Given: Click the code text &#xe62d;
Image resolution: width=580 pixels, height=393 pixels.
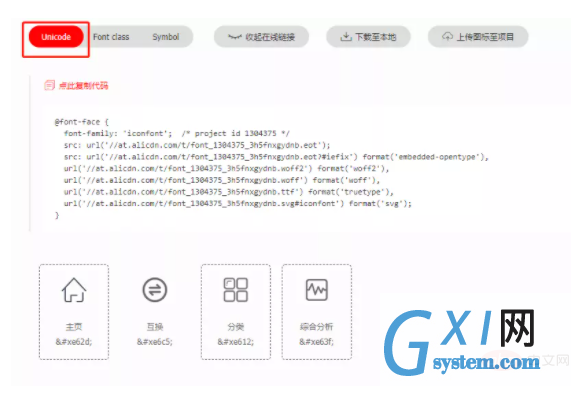Looking at the screenshot, I should pyautogui.click(x=74, y=342).
